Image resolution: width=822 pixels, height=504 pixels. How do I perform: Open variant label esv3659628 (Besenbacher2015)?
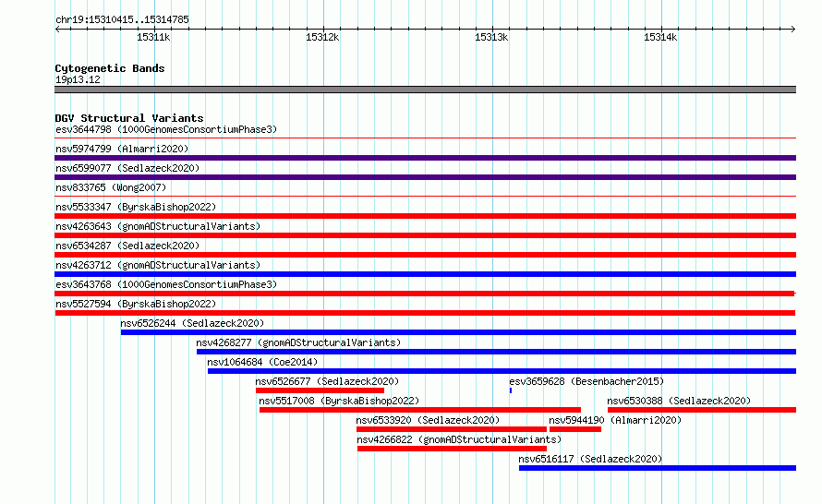tap(586, 381)
